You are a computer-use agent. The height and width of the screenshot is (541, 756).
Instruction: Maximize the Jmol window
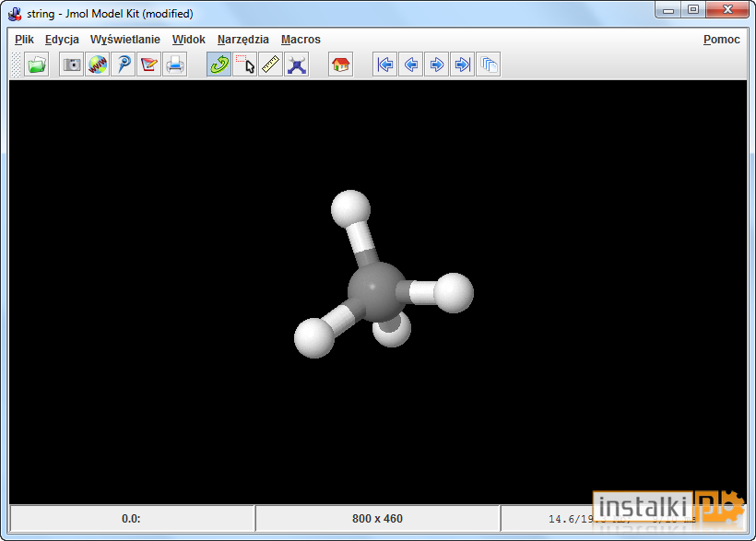coord(693,9)
